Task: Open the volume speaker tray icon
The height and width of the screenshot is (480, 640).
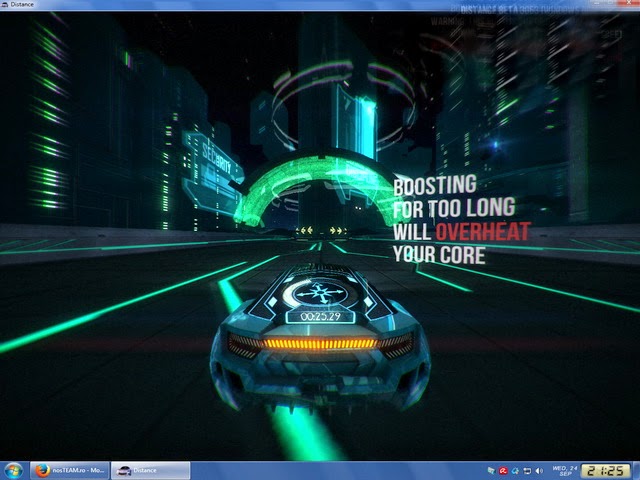Action: coord(539,471)
